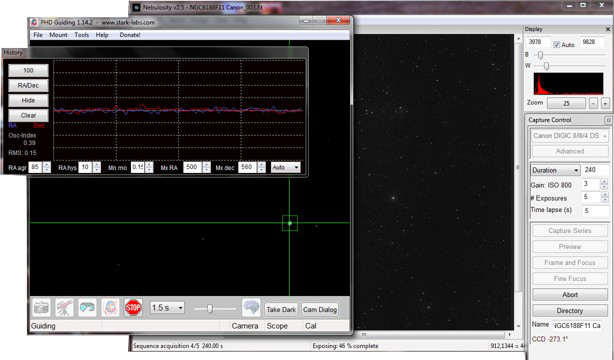Click the zoom level 25 button
Screen dimensions: 614x360
(x=566, y=103)
